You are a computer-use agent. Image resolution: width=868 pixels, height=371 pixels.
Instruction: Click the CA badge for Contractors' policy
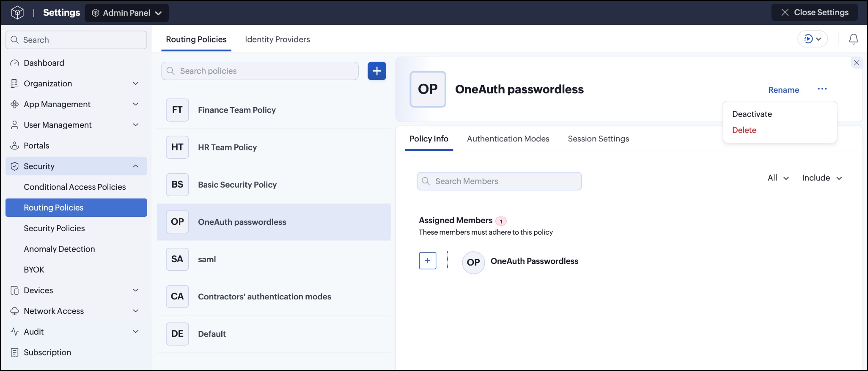[x=177, y=296]
